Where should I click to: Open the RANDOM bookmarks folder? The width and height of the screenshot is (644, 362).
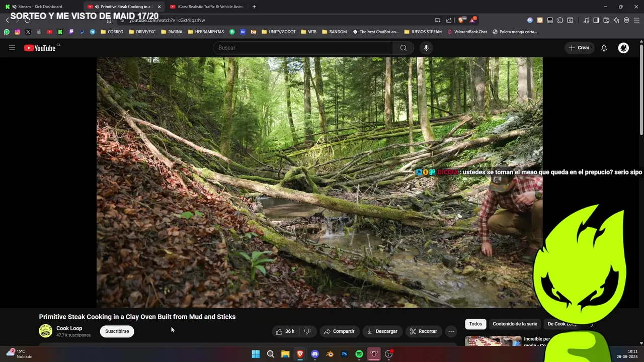tap(334, 32)
